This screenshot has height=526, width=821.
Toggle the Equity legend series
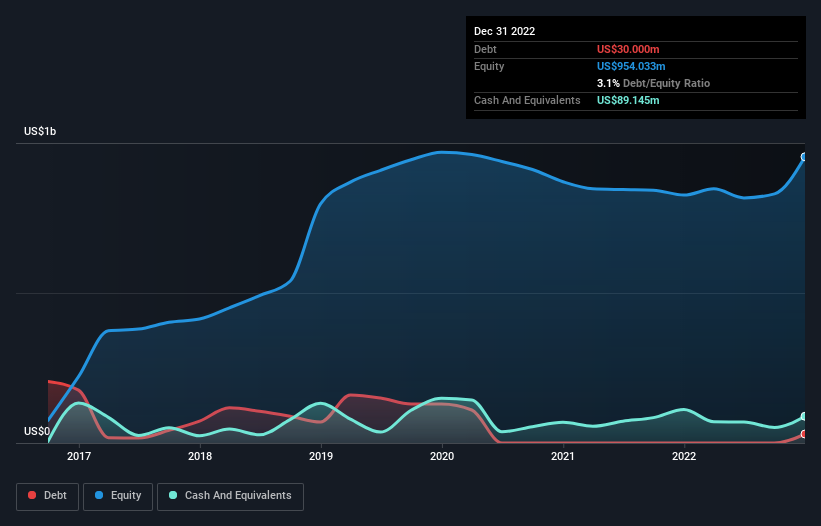click(x=118, y=496)
